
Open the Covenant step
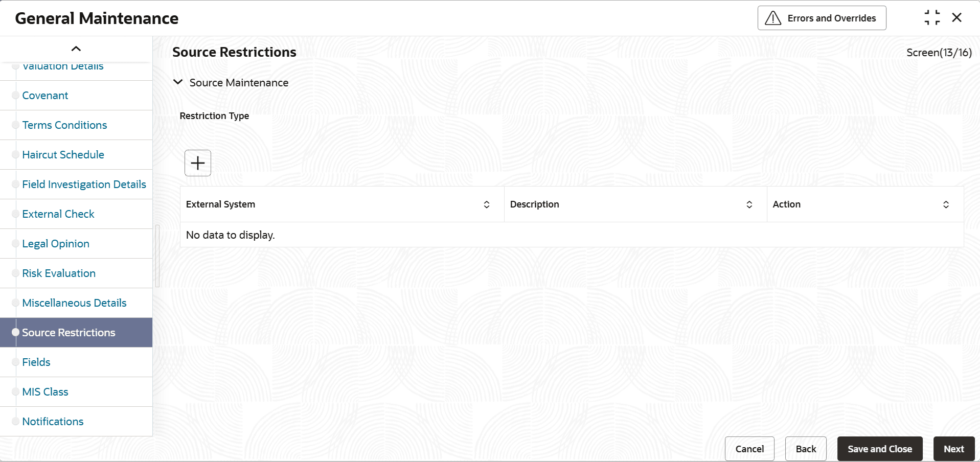pos(45,96)
